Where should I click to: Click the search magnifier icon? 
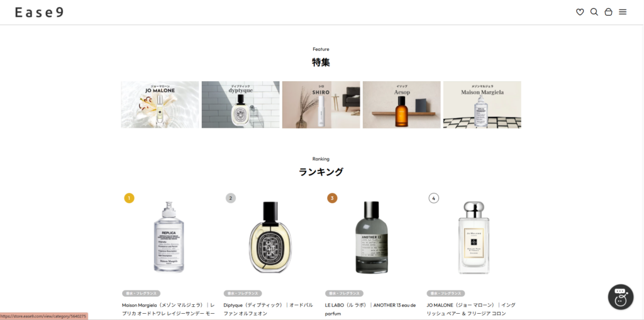coord(594,13)
